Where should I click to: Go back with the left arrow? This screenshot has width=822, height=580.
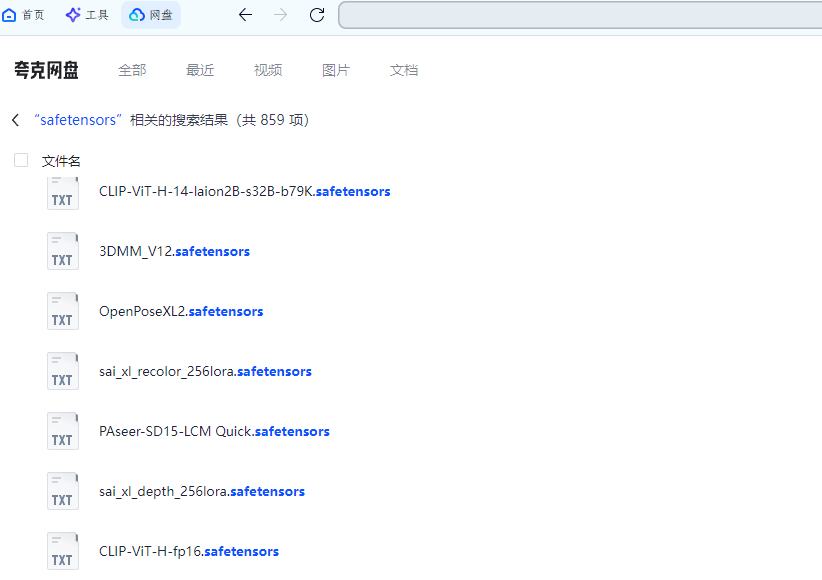[x=245, y=15]
